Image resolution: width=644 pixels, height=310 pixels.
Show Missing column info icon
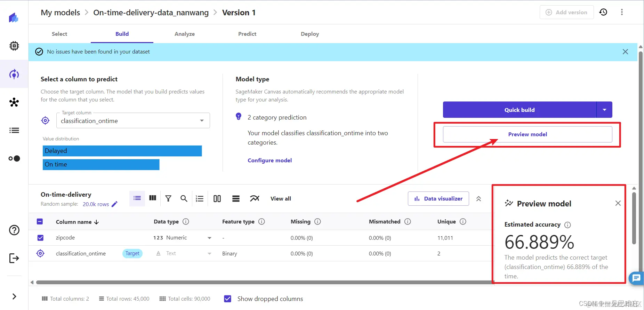pos(317,222)
